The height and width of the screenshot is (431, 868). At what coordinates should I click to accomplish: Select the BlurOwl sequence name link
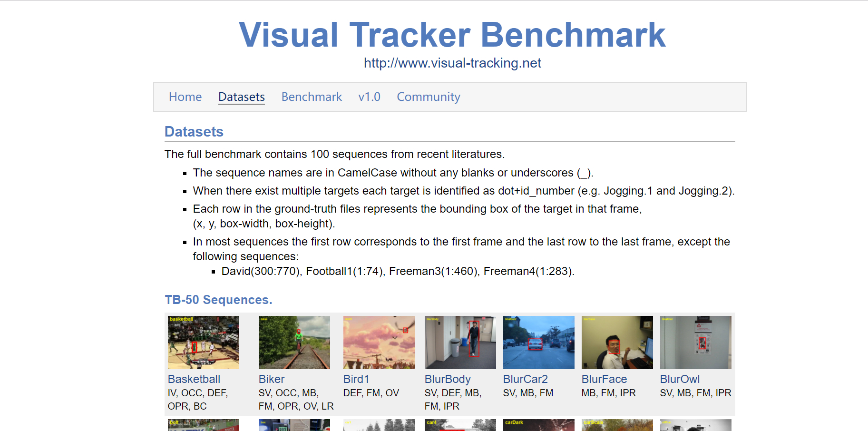[x=680, y=379]
